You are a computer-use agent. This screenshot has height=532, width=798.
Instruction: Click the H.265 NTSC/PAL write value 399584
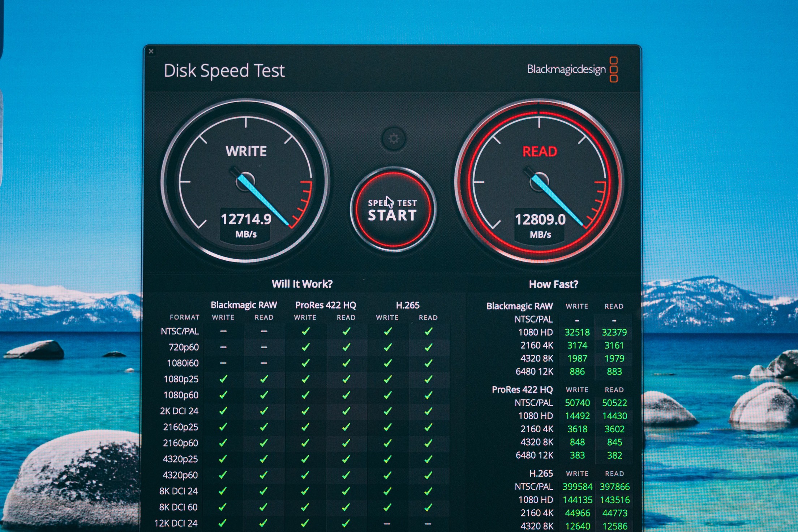tap(577, 487)
